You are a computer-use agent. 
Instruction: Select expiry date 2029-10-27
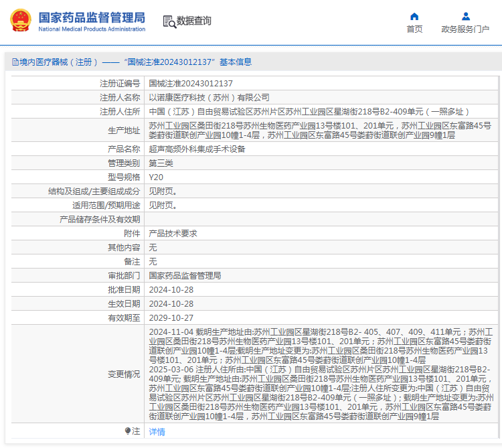[171, 318]
